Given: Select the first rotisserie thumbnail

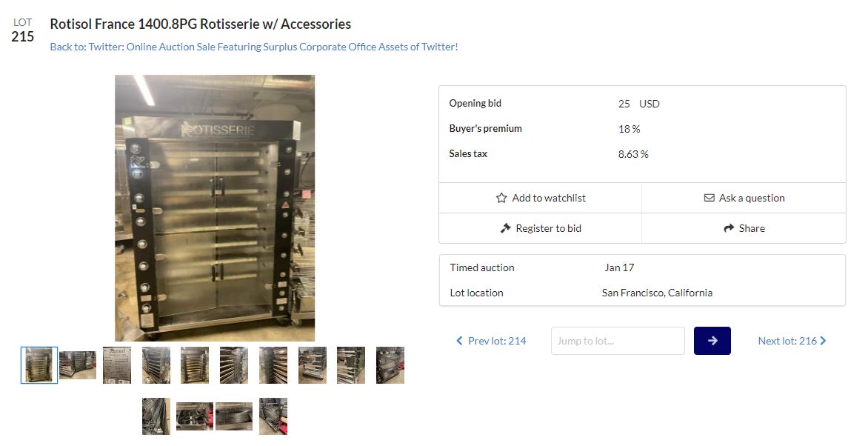Looking at the screenshot, I should coord(39,365).
